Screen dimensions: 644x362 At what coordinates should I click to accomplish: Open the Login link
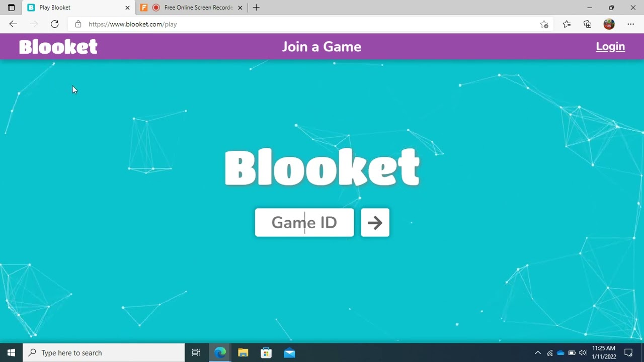610,46
